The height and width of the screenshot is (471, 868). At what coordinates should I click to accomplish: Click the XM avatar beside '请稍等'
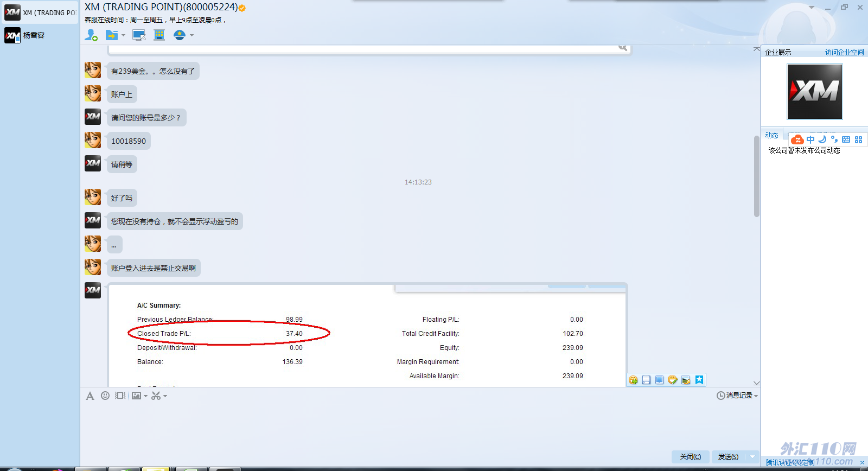click(x=93, y=163)
